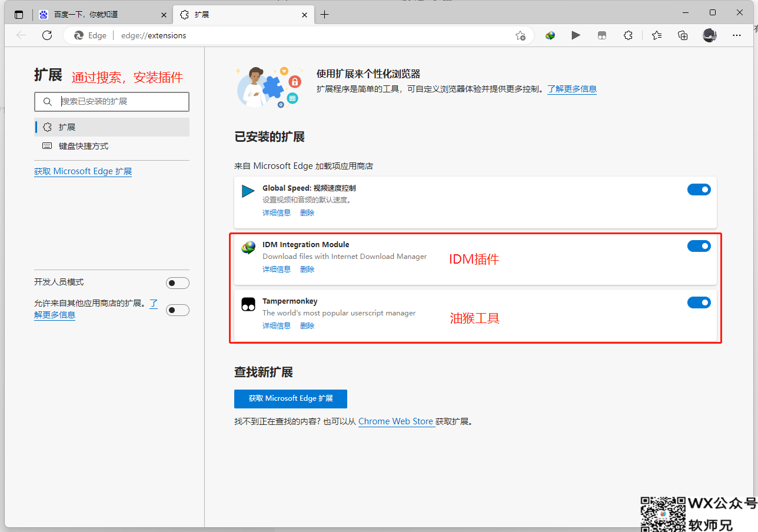Open 详细信息 for IDM Integration Module
Screen dimensions: 758x532
click(277, 270)
